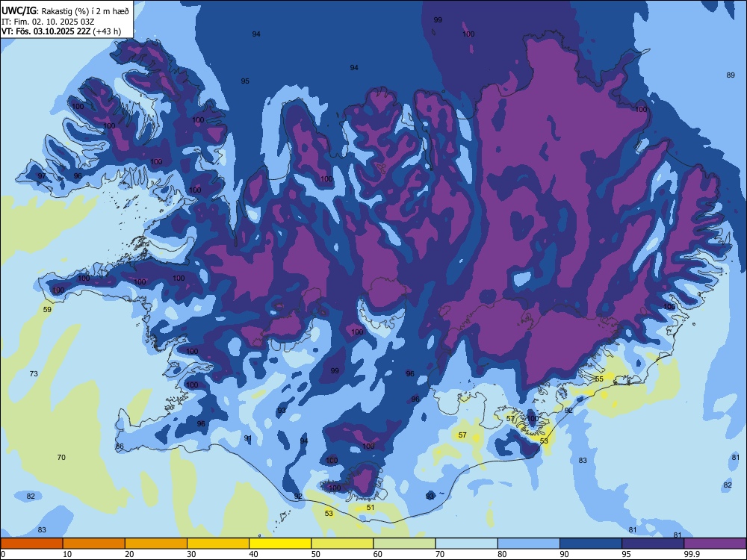Pick the pale yellow 50–60 legend swatch

click(x=342, y=544)
